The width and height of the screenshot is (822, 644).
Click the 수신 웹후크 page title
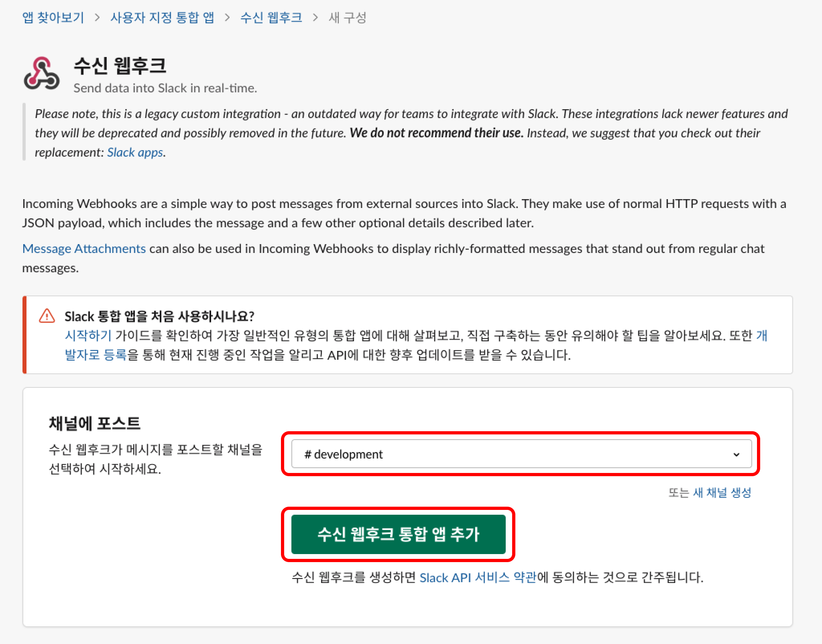point(120,66)
